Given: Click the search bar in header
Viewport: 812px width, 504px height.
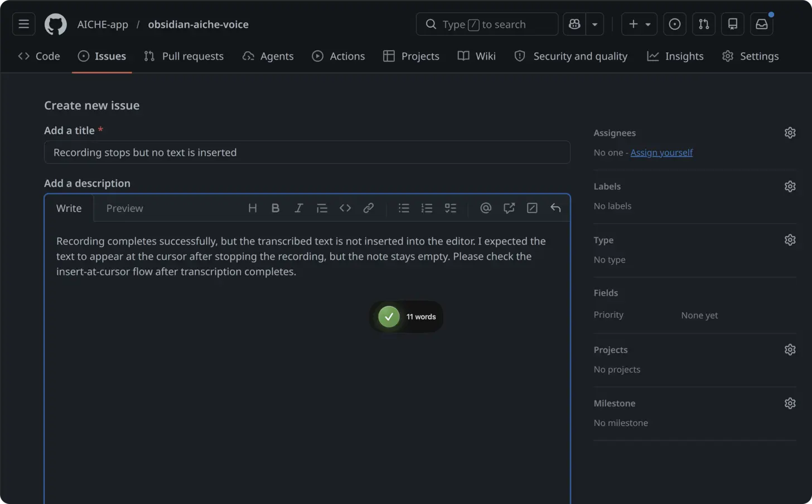Looking at the screenshot, I should coord(487,24).
